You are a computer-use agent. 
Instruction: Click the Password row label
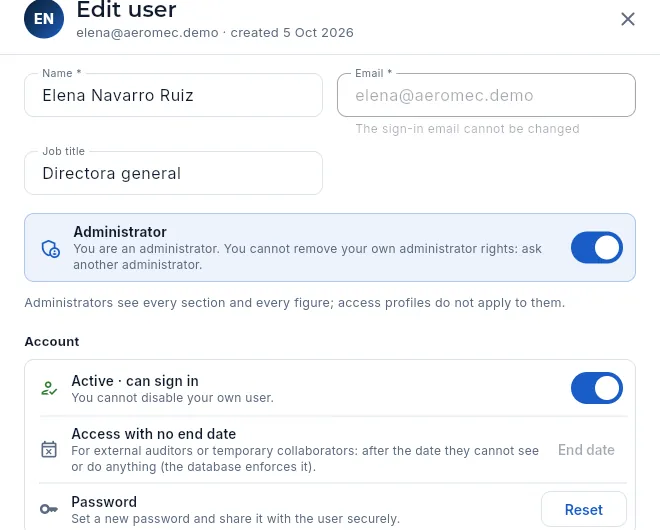tap(104, 502)
